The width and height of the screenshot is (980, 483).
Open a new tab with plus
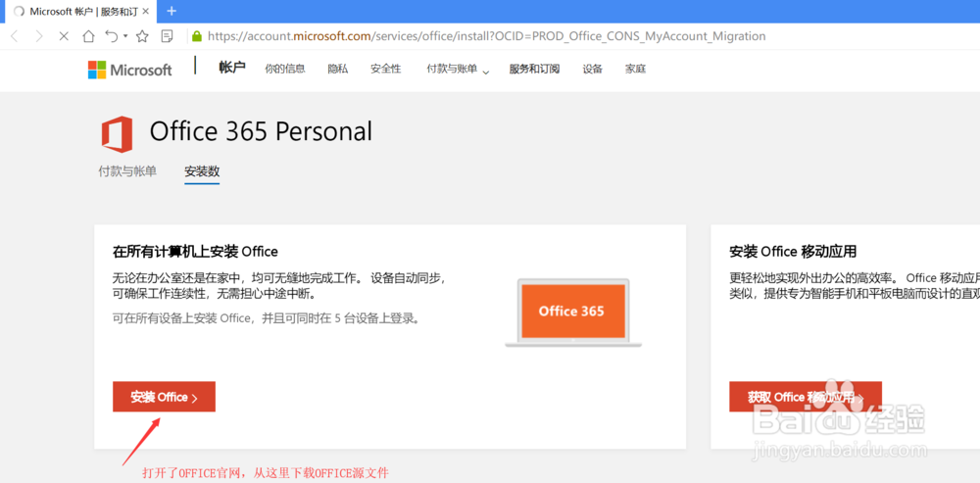(171, 11)
